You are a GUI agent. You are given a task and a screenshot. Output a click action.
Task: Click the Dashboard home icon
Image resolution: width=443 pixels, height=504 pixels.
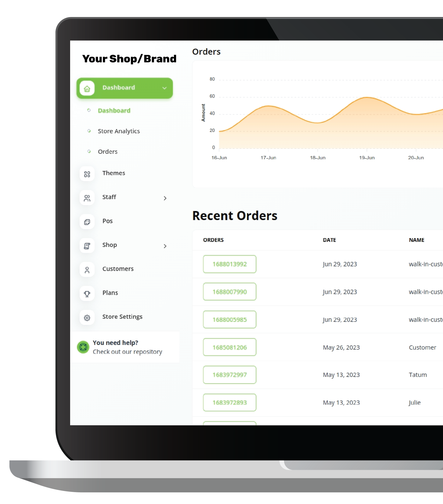tap(87, 88)
